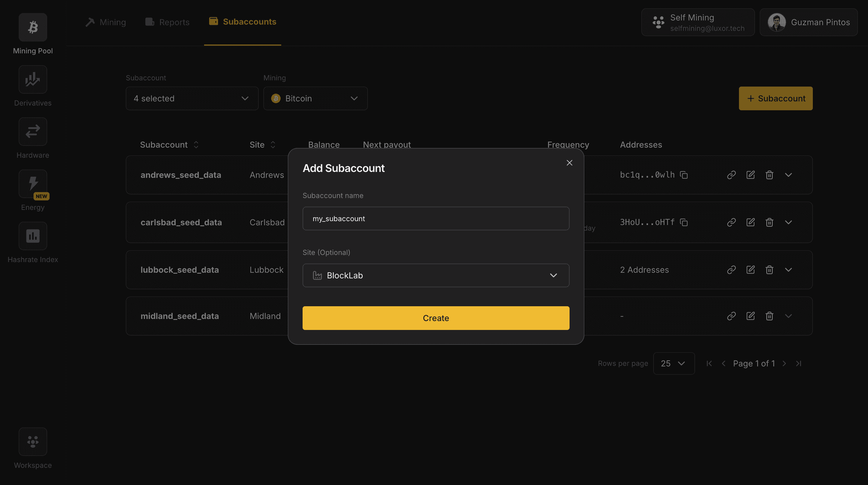Open the Bitcoin mining dropdown
The image size is (868, 485).
tap(315, 98)
